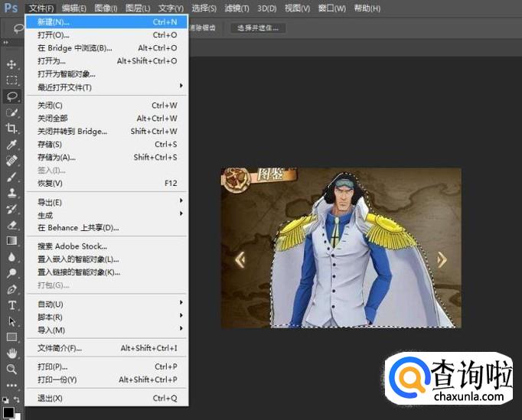The height and width of the screenshot is (420, 522).
Task: Select the Move tool
Action: coord(11,64)
